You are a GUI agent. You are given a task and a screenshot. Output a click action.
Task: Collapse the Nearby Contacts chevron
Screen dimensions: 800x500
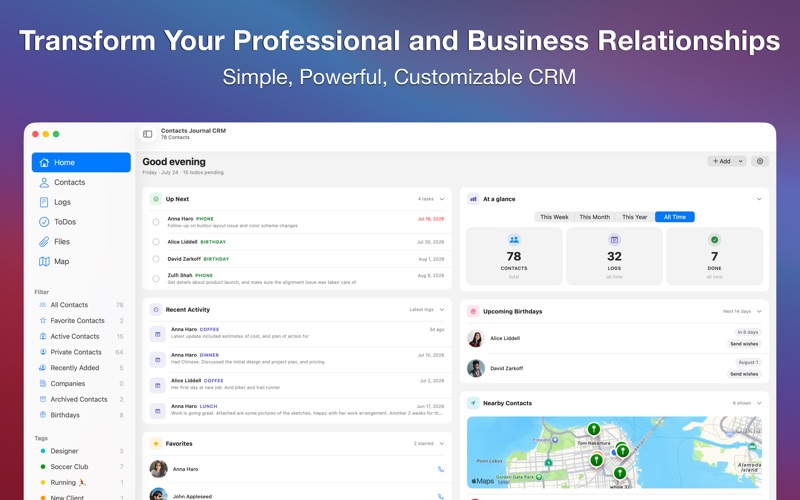coord(759,403)
